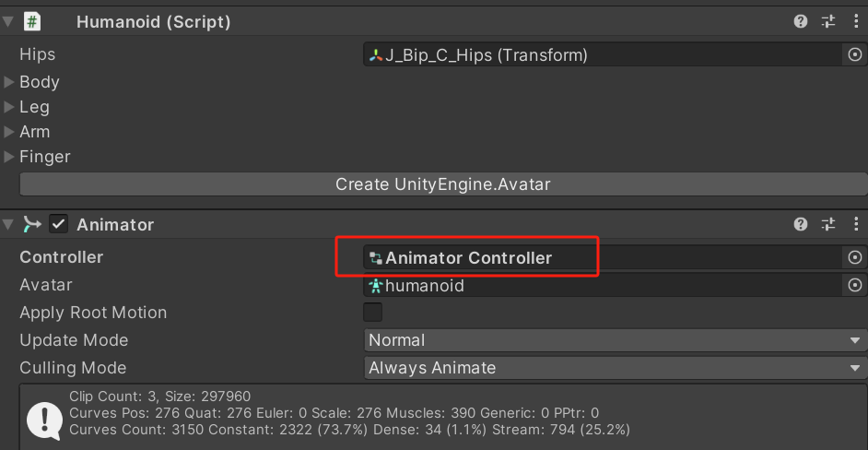The height and width of the screenshot is (450, 868).
Task: Disable the Animator component checkbox
Action: 58,224
